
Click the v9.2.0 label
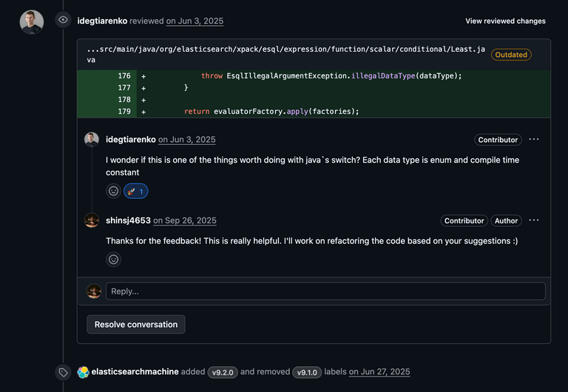pos(223,372)
